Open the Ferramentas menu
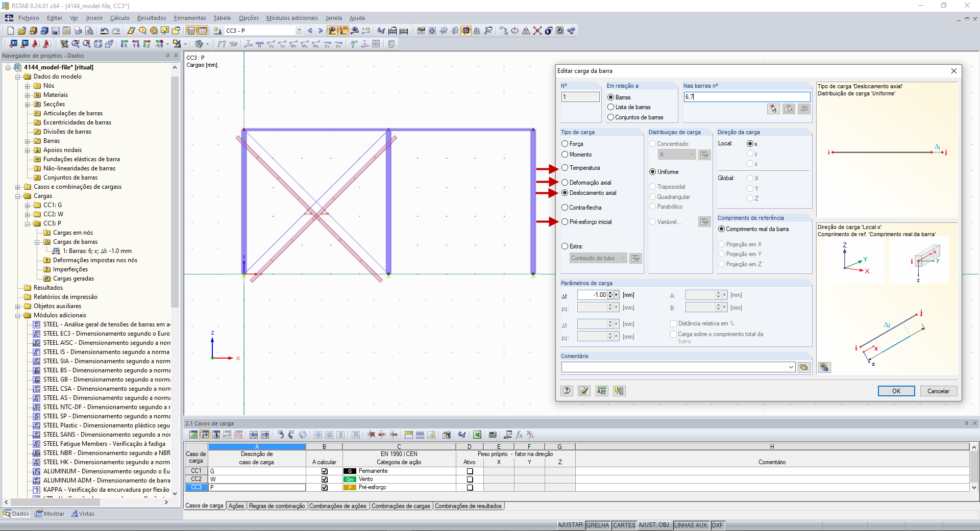The height and width of the screenshot is (531, 980). point(190,18)
